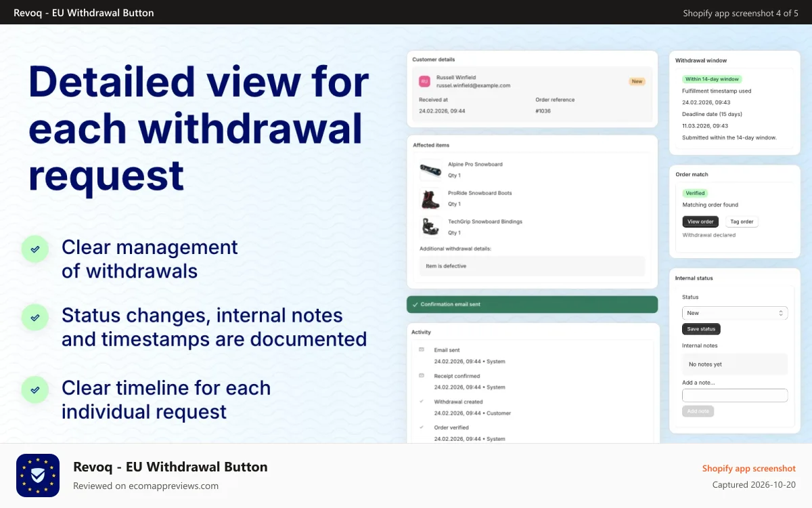Click the Shopify app screenshot orange label
Screen dimensions: 812x508
[748, 469]
